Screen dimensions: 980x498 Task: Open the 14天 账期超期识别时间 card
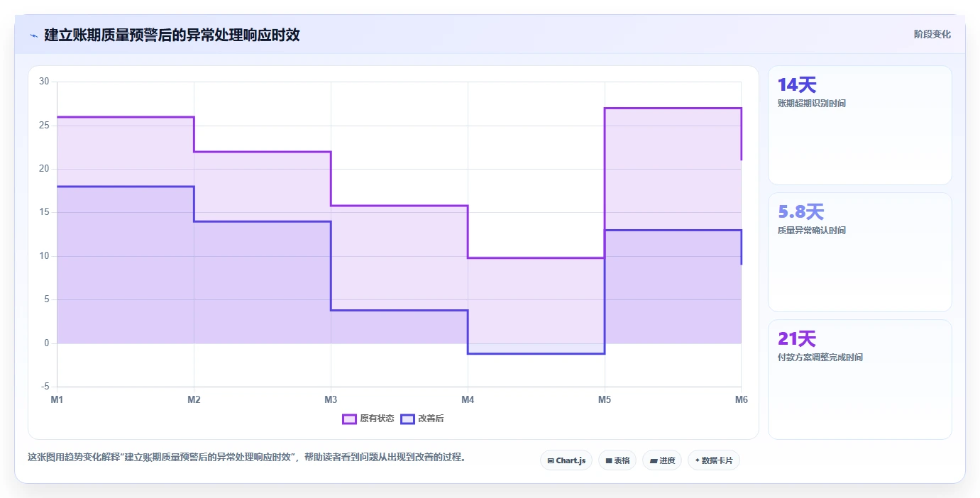tap(860, 126)
